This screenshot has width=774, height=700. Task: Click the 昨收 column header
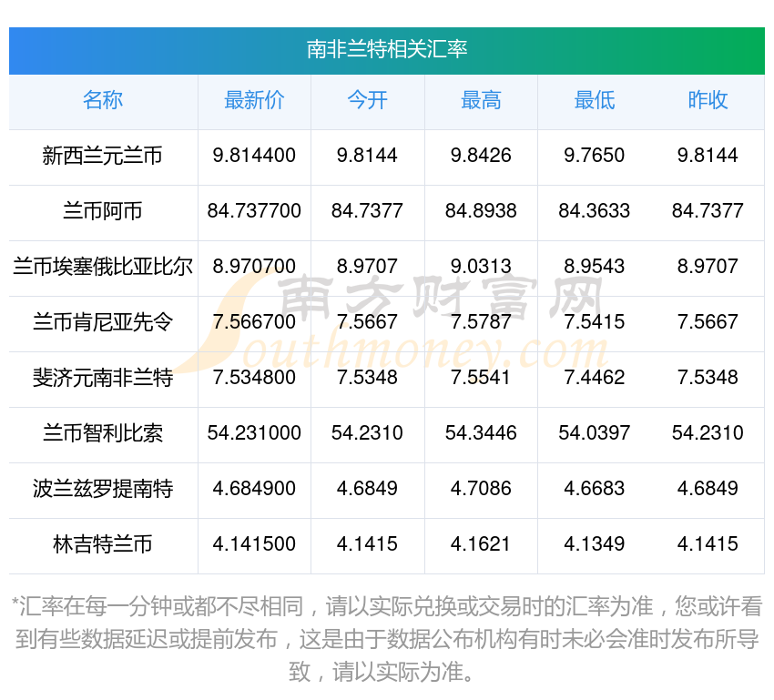(708, 100)
